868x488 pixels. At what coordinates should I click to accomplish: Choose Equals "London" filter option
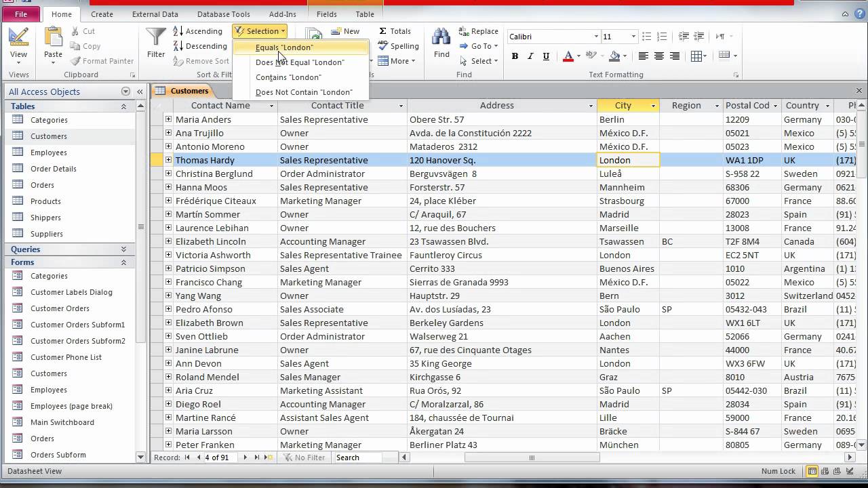(x=300, y=47)
